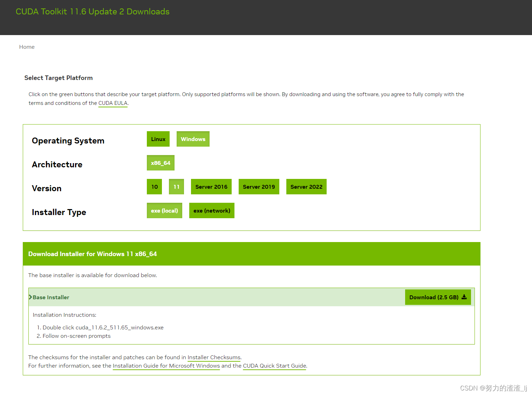Pick Server 2019 version
The height and width of the screenshot is (395, 532).
coord(259,187)
